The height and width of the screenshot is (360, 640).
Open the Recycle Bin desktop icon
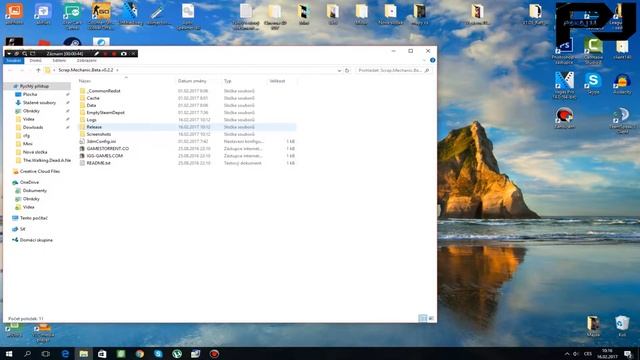(x=622, y=326)
